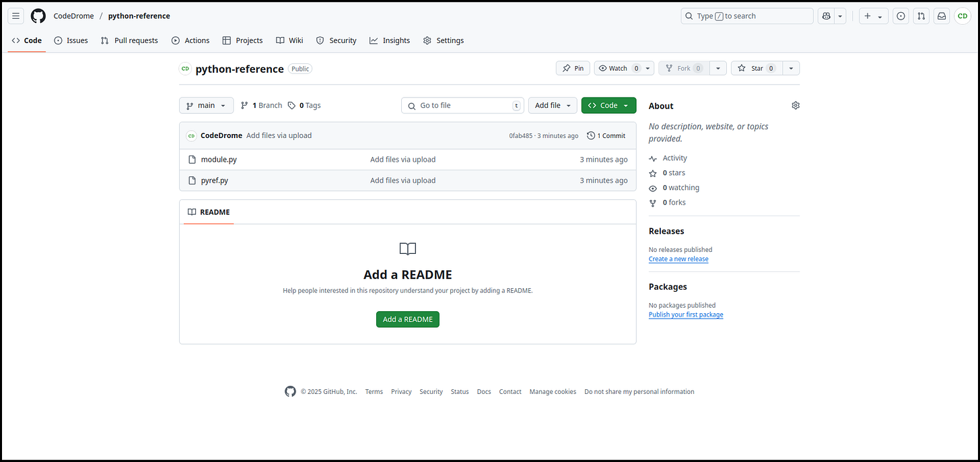Open the CD user avatar menu
The image size is (980, 462).
[x=963, y=16]
